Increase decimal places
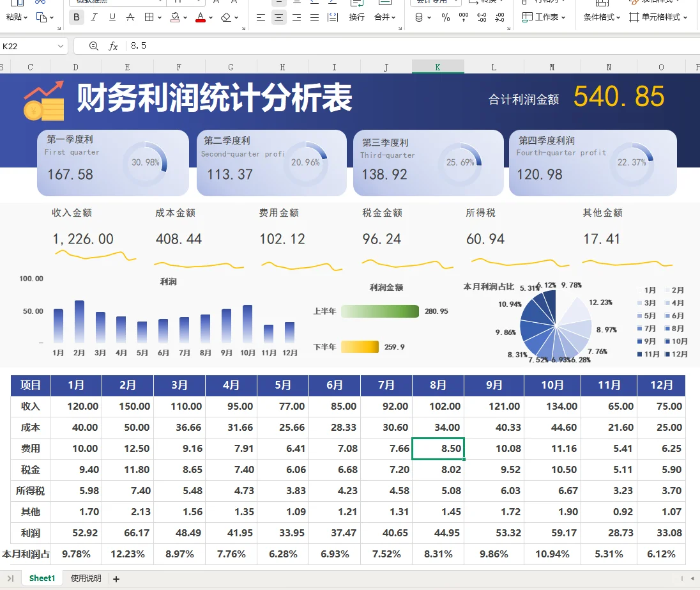 click(x=482, y=17)
